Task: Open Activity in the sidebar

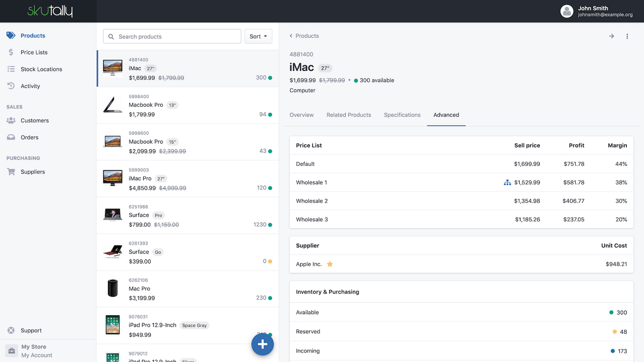Action: point(30,86)
